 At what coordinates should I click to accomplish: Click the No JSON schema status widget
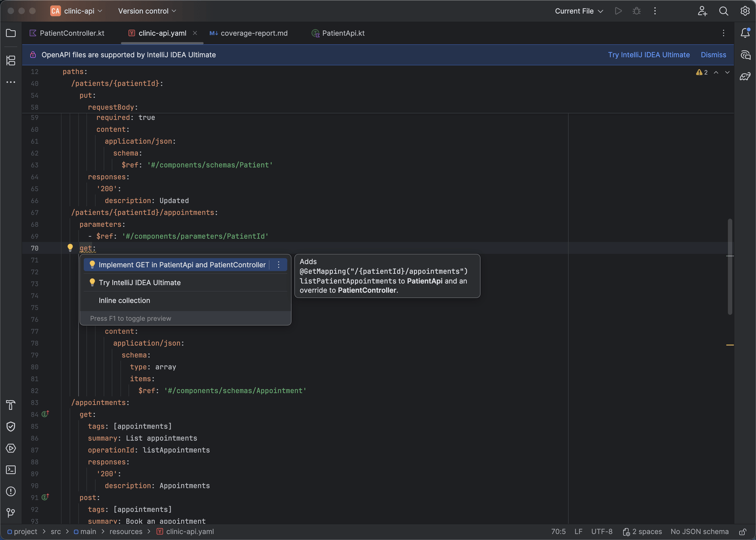coord(699,532)
